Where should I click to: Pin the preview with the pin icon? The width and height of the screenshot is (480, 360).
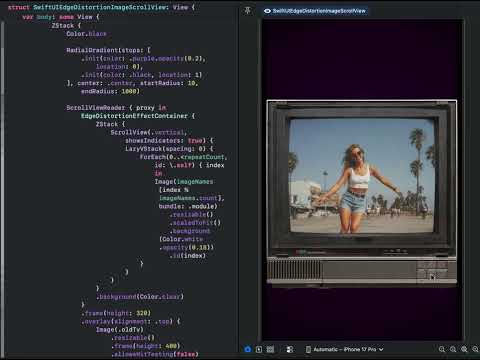click(x=247, y=10)
